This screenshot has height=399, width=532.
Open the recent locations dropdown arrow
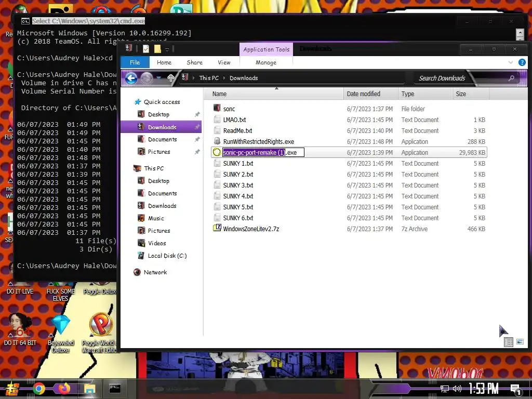point(159,78)
